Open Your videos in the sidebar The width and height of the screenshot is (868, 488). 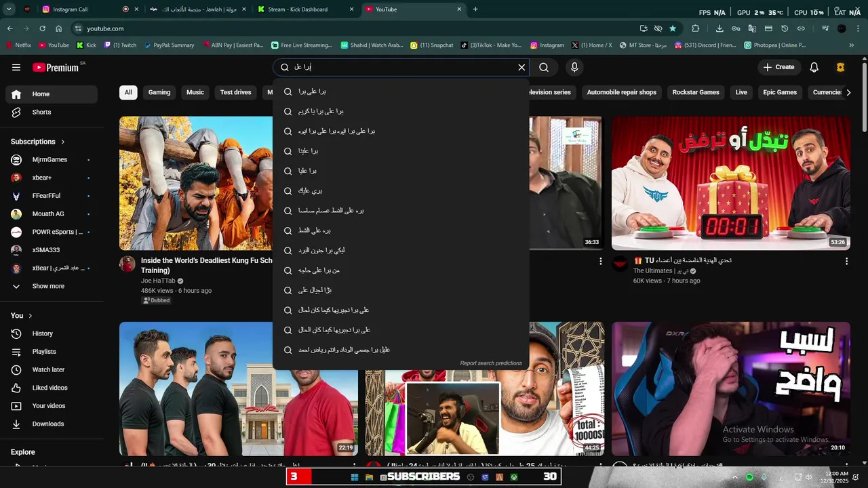(x=52, y=406)
